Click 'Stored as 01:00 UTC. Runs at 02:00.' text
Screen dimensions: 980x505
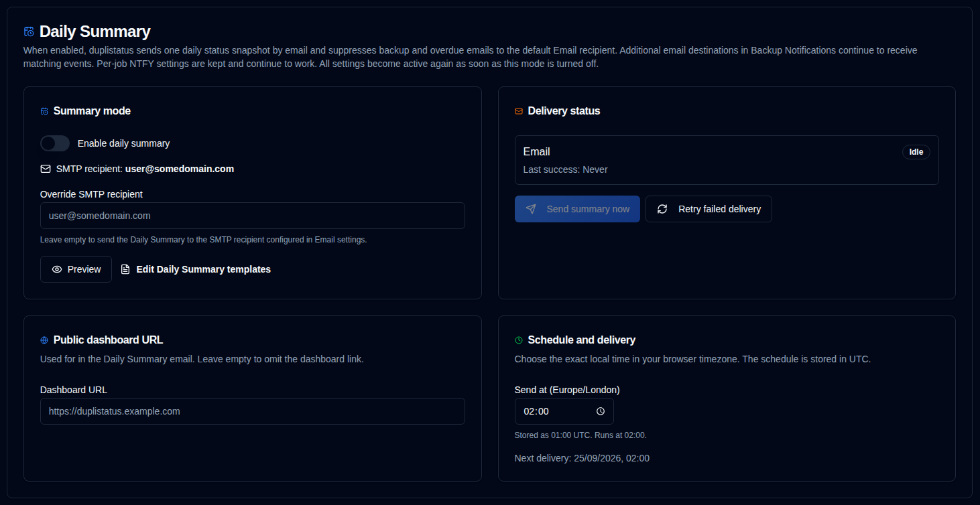(x=580, y=435)
